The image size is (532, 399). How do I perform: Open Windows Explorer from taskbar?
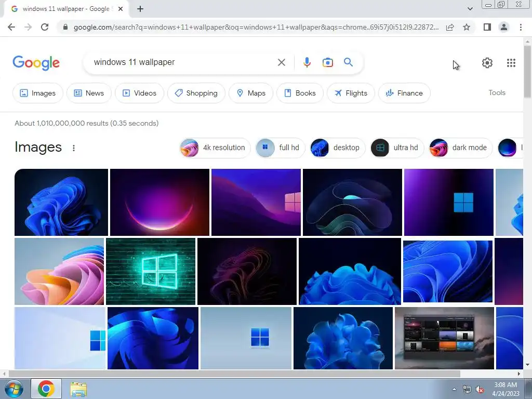click(x=78, y=389)
